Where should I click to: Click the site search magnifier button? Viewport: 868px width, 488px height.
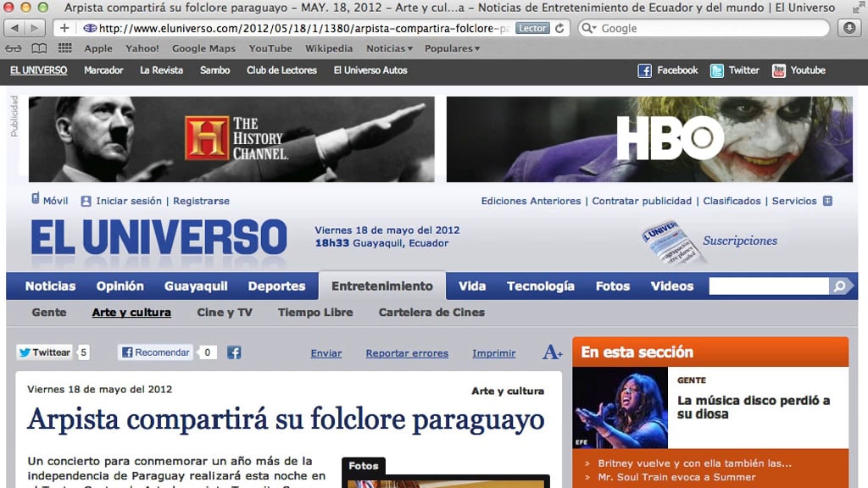click(x=840, y=286)
